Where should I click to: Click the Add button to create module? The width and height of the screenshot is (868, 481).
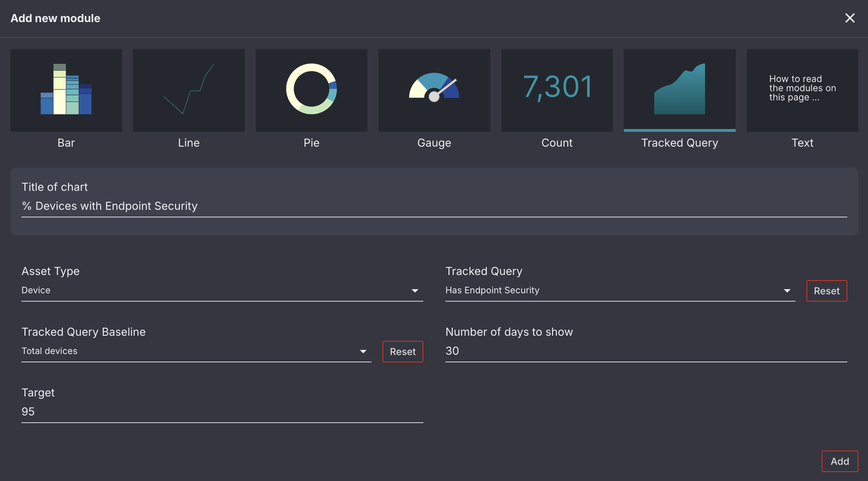(840, 461)
